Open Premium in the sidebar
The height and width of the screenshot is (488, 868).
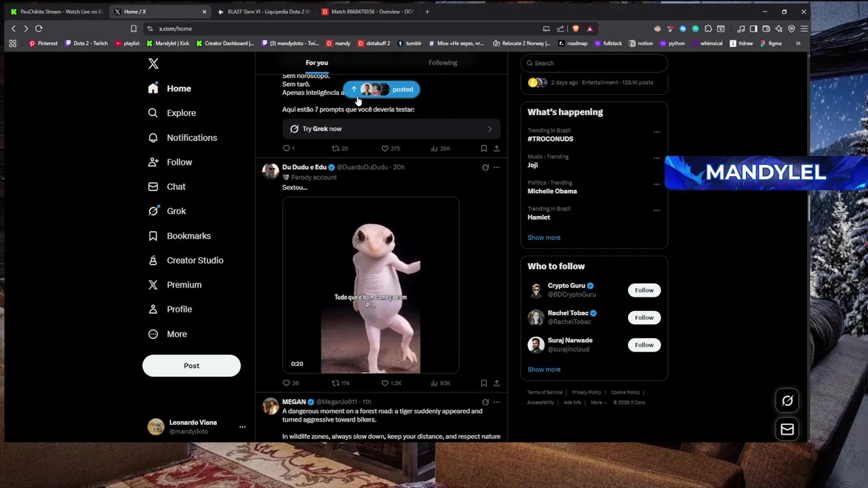pyautogui.click(x=175, y=285)
